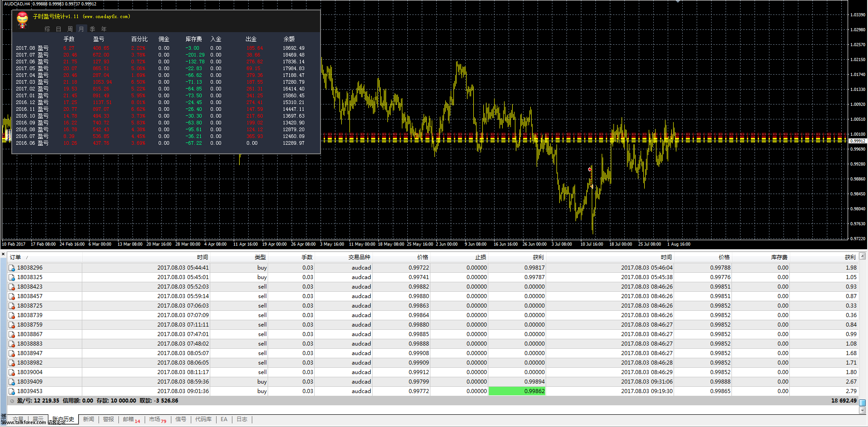Click balance 18469.48 in 2017.07 row
Viewport: 868px width, 427px height.
(294, 55)
